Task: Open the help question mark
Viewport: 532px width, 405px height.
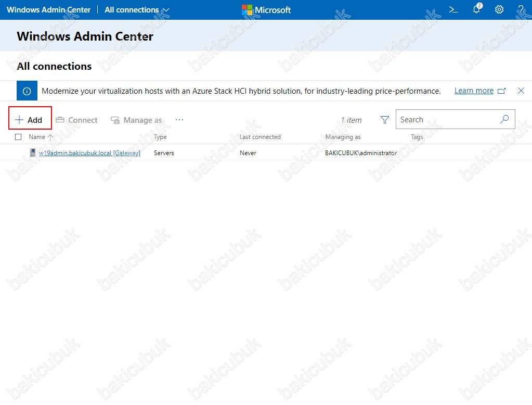Action: (521, 9)
